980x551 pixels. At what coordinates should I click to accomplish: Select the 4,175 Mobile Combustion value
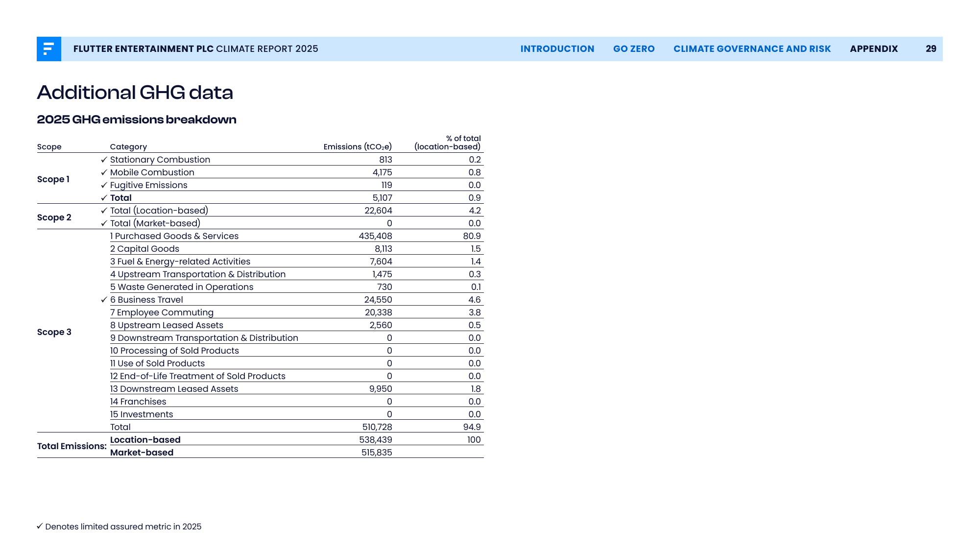(382, 172)
